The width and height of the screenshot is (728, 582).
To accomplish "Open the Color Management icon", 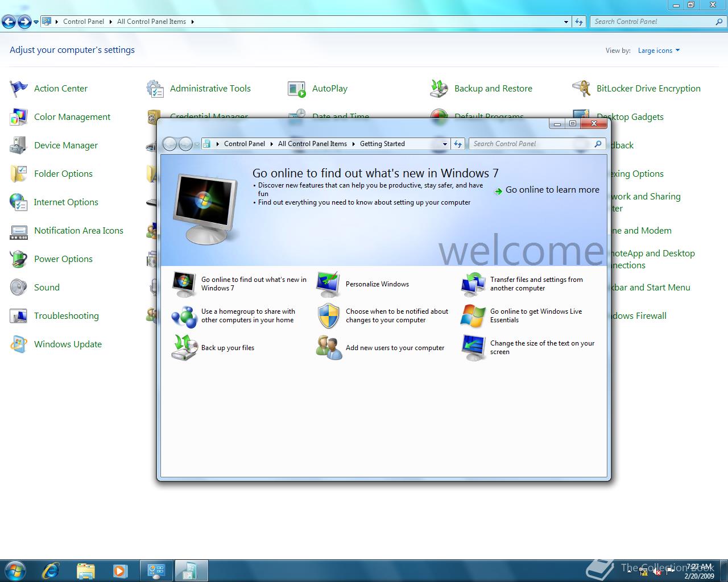I will click(x=19, y=117).
